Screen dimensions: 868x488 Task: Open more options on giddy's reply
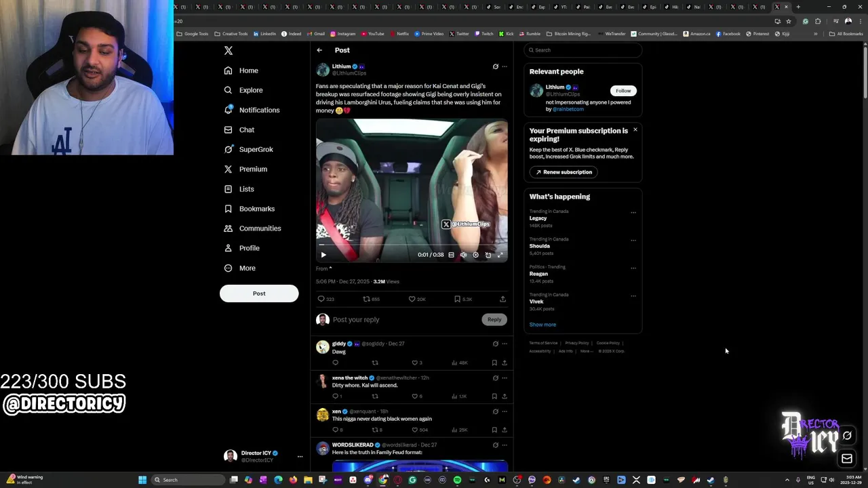tap(504, 344)
